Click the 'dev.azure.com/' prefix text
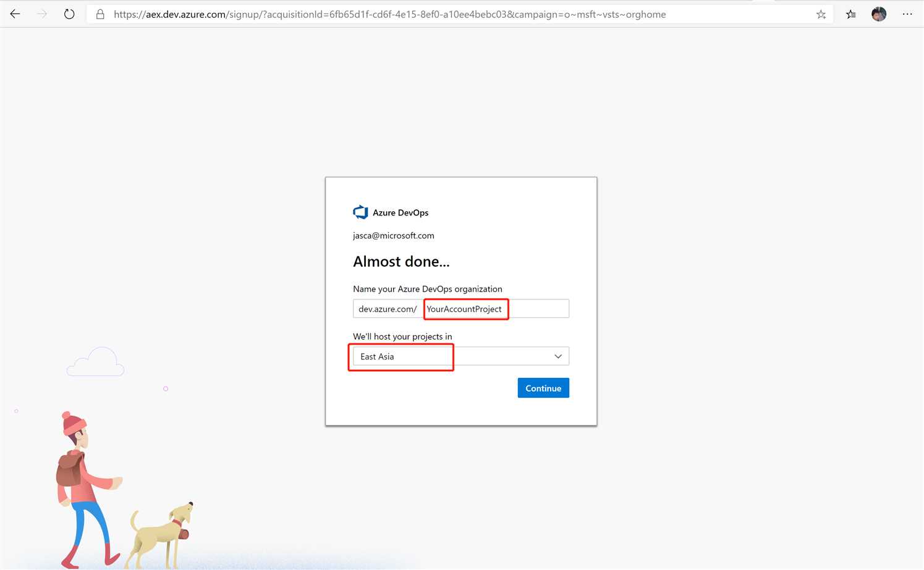Viewport: 924px width, 570px height. tap(388, 309)
